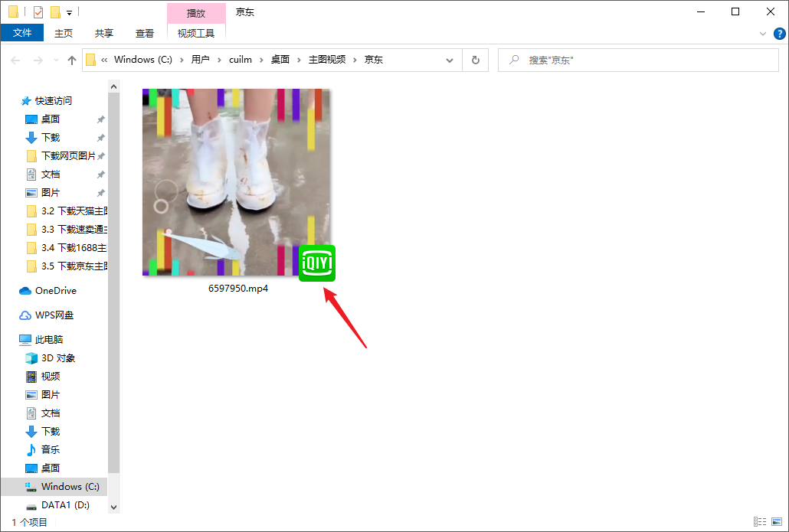Screen dimensions: 789x532
Task: Select 快速访问 in the navigation pane
Action: pos(54,101)
